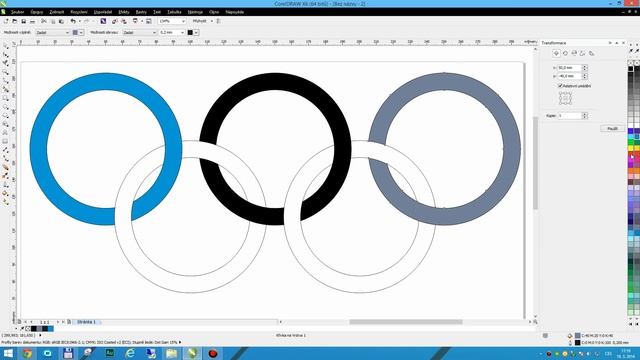Select the Crop tool in toolbox
640x360 pixels.
tap(6, 63)
